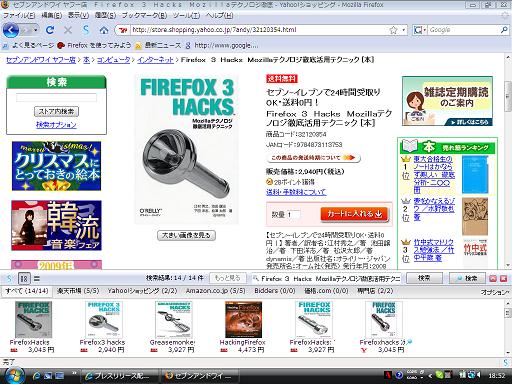The height and width of the screenshot is (384, 512).
Task: Open the オプション dropdown in shopping panel
Action: pos(495,292)
